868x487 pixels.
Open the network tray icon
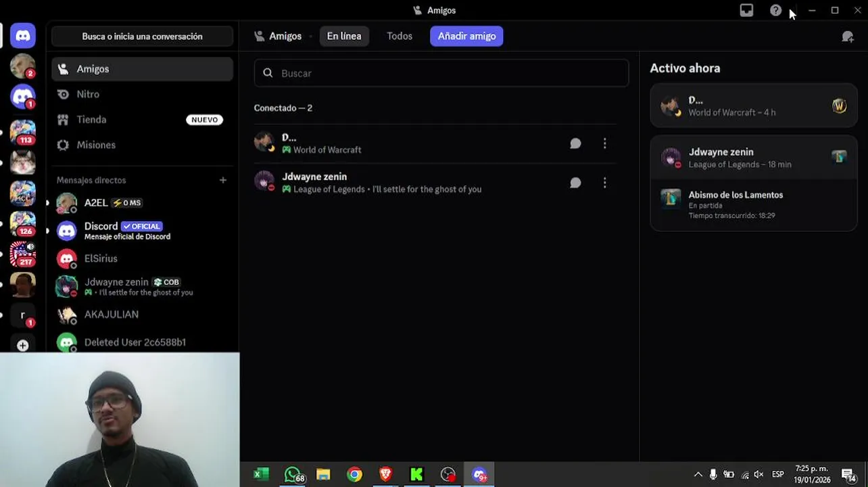click(745, 475)
